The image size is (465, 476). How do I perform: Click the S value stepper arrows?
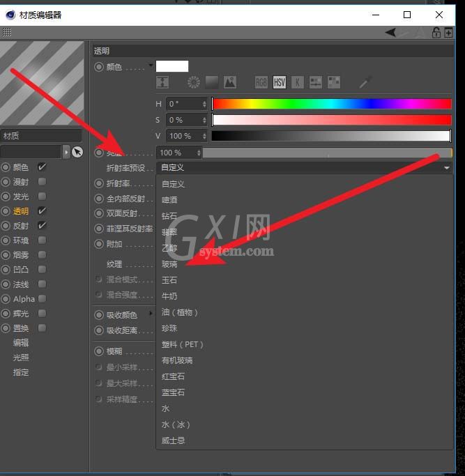(204, 120)
